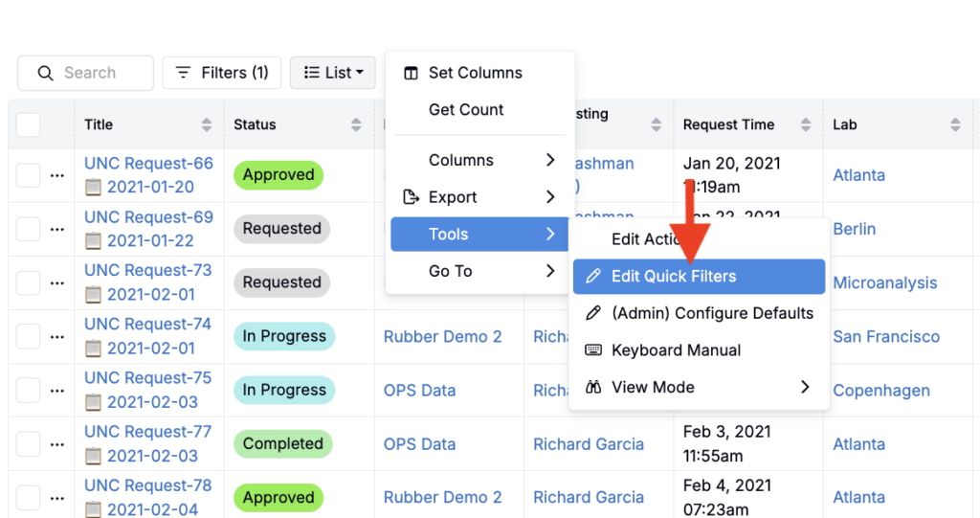Sort by the Title column arrows
This screenshot has height=518, width=980.
(x=207, y=124)
